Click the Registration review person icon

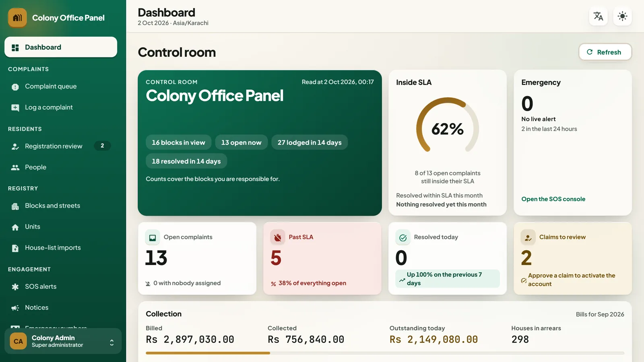tap(15, 146)
